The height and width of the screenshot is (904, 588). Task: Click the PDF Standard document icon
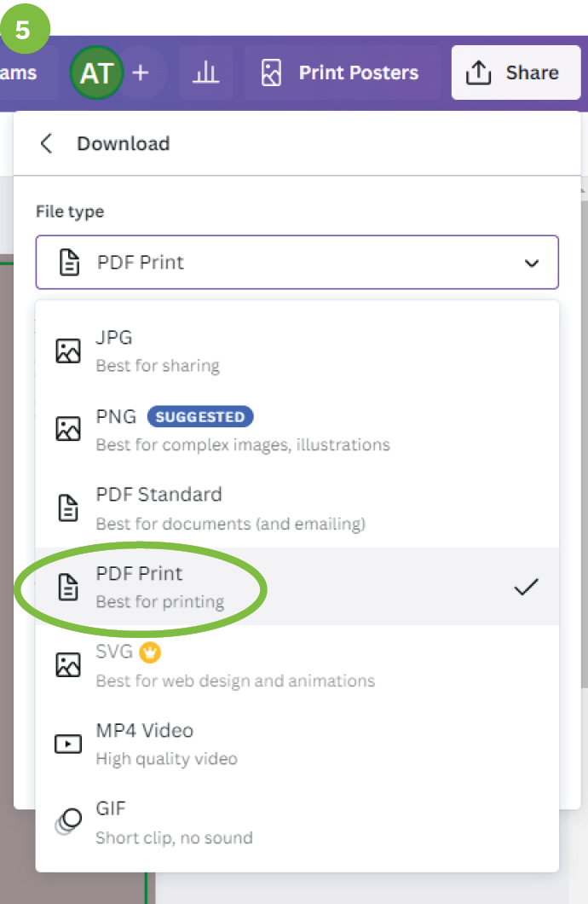click(68, 507)
